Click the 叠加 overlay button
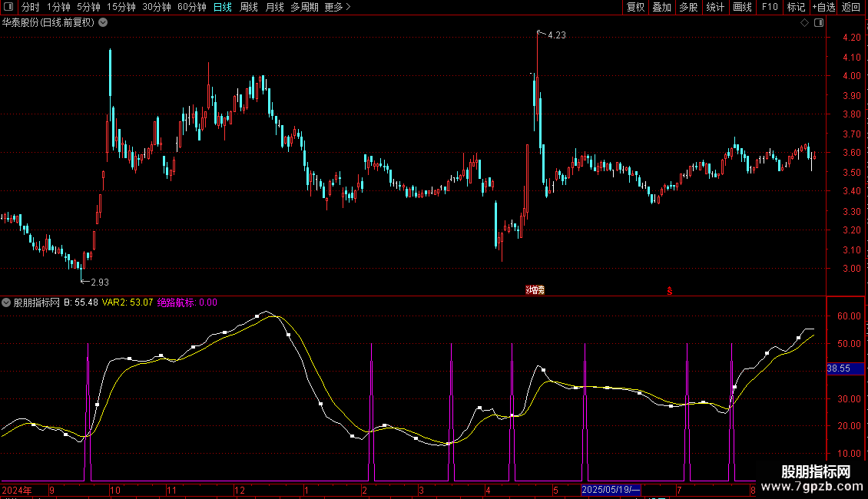Viewport: 868px width, 499px height. click(x=662, y=7)
